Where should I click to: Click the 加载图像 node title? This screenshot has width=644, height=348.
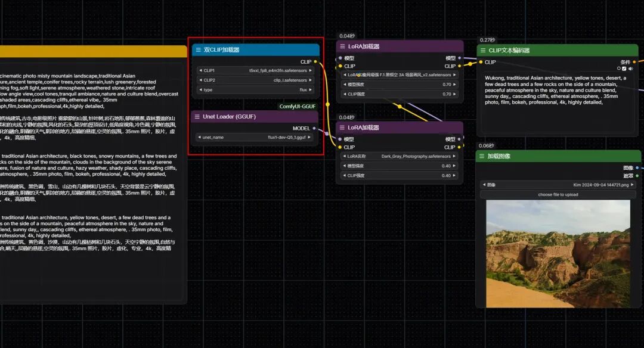pos(499,156)
